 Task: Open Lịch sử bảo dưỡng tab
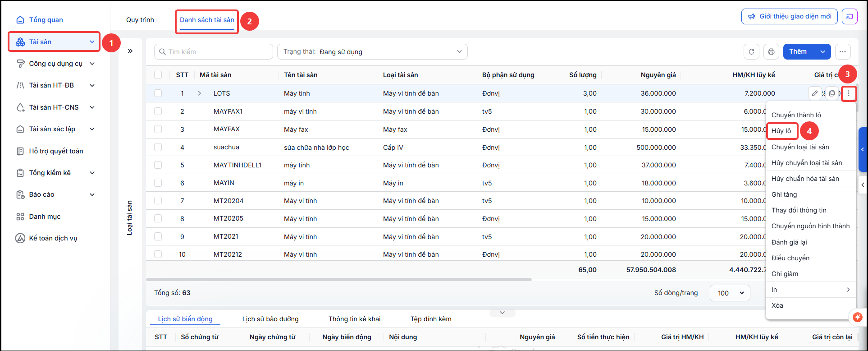(x=270, y=319)
